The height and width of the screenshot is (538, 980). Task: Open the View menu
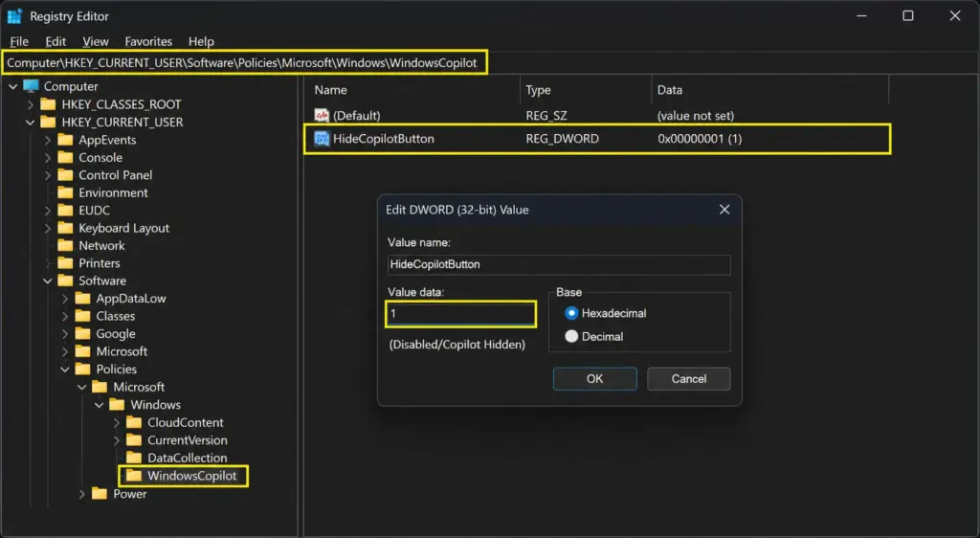click(x=95, y=41)
